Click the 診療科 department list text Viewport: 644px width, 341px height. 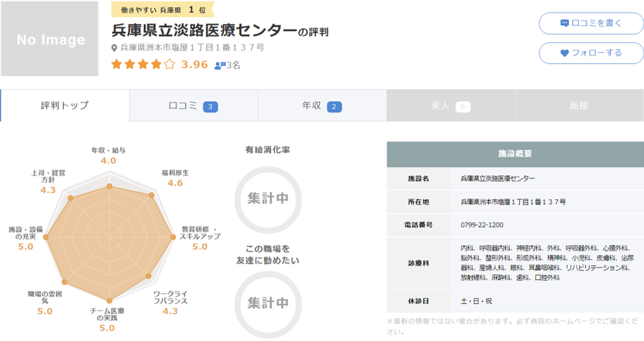pos(547,263)
